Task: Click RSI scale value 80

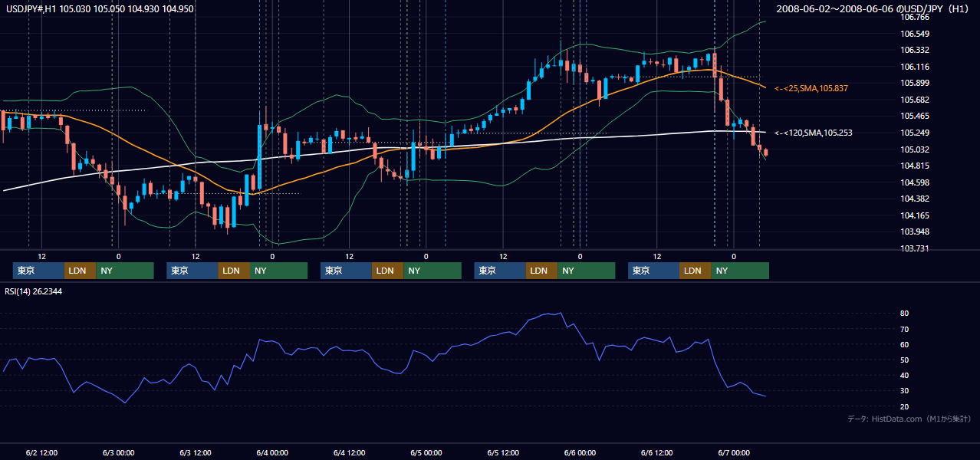Action: [x=905, y=314]
